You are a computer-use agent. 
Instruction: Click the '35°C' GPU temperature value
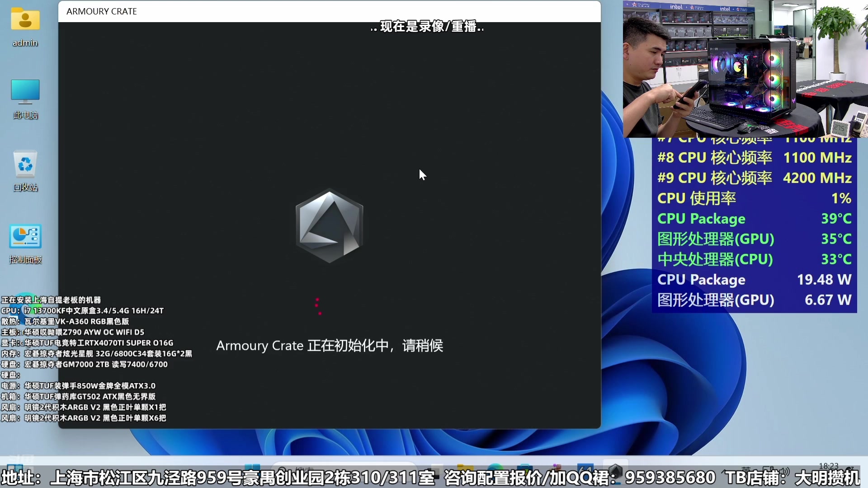pyautogui.click(x=836, y=239)
